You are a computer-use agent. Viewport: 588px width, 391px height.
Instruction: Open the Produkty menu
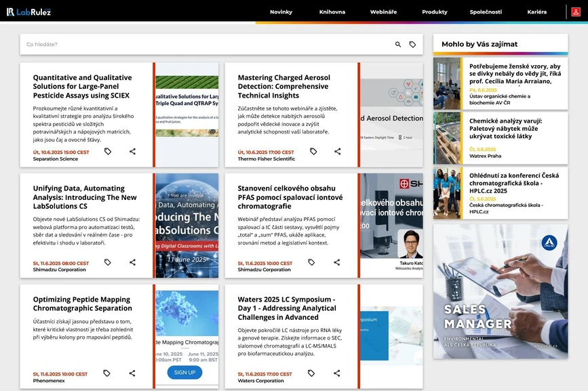tap(435, 12)
